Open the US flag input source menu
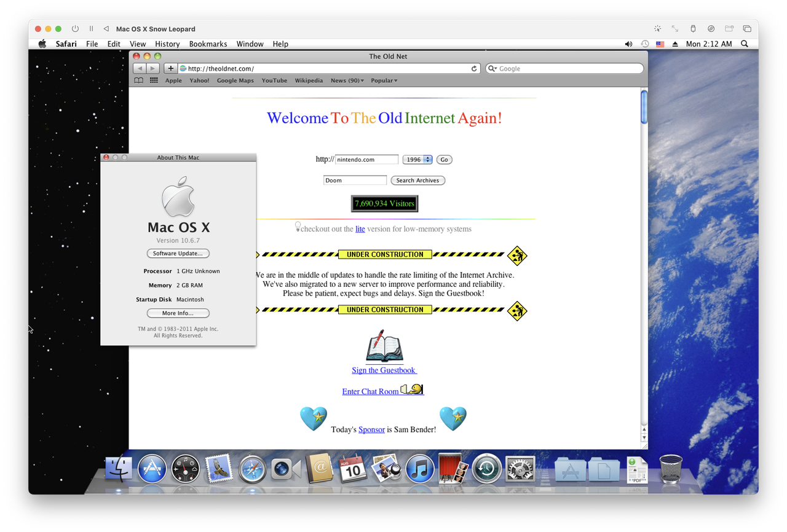This screenshot has width=787, height=532. (660, 44)
